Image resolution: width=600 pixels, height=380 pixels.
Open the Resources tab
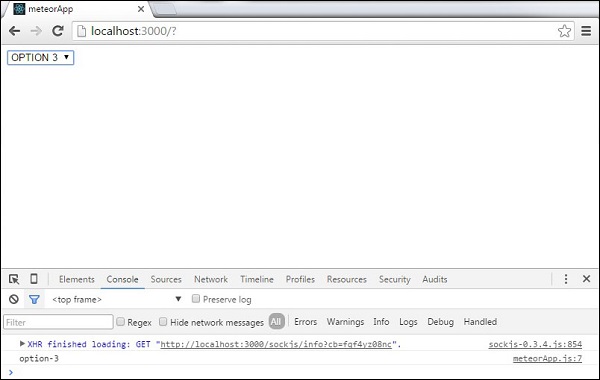click(347, 279)
